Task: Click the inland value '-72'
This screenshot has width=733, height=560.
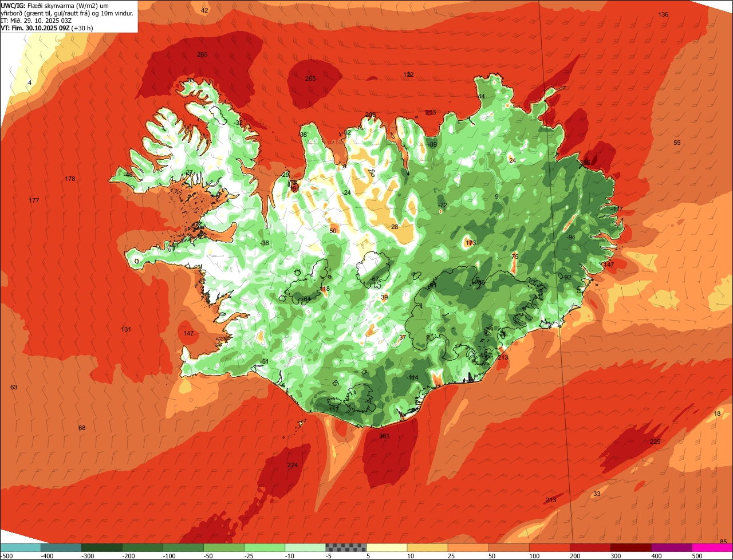Action: [x=442, y=205]
